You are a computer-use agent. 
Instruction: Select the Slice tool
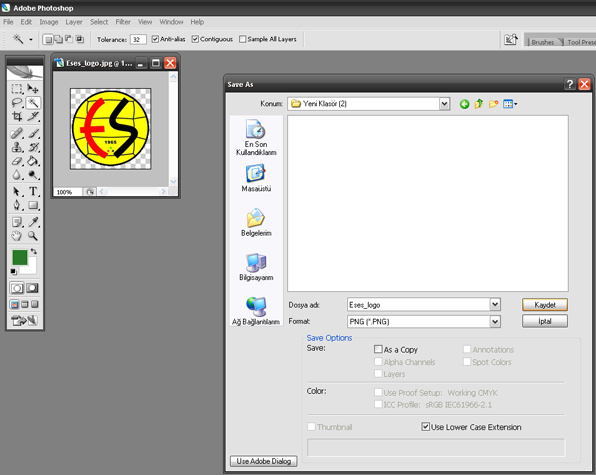pos(33,116)
